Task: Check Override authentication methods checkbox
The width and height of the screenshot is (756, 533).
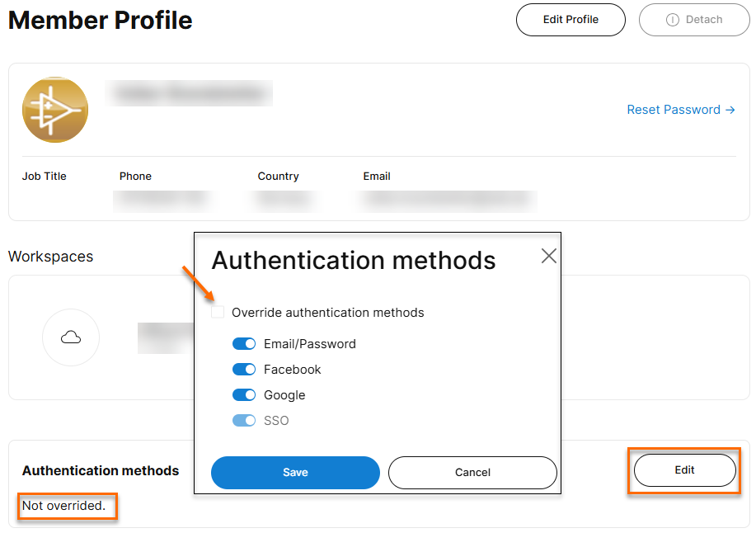Action: 218,313
